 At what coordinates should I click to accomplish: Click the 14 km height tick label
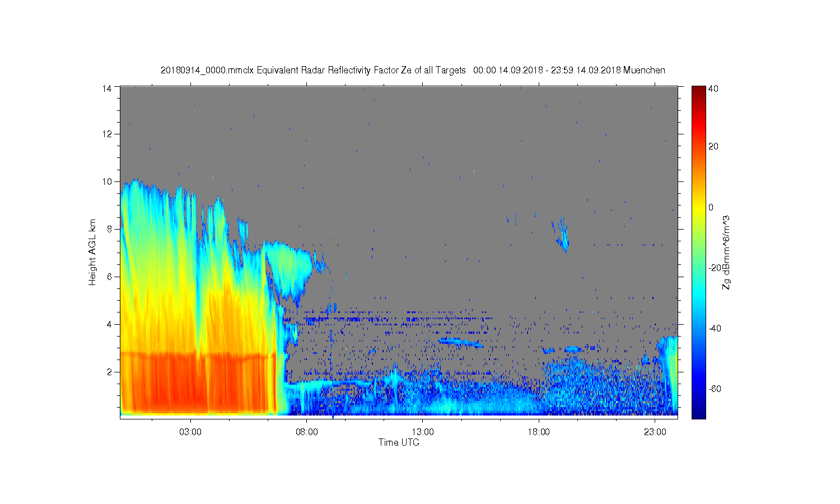tap(109, 88)
